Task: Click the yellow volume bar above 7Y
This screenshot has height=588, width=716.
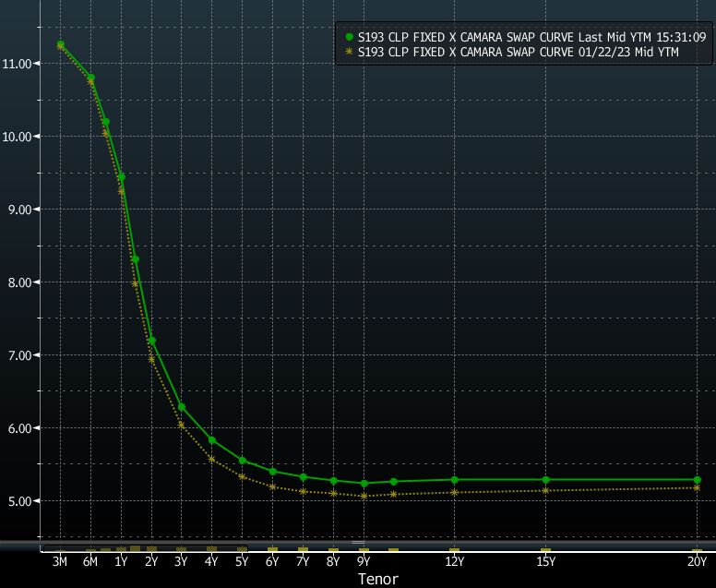Action: [303, 549]
